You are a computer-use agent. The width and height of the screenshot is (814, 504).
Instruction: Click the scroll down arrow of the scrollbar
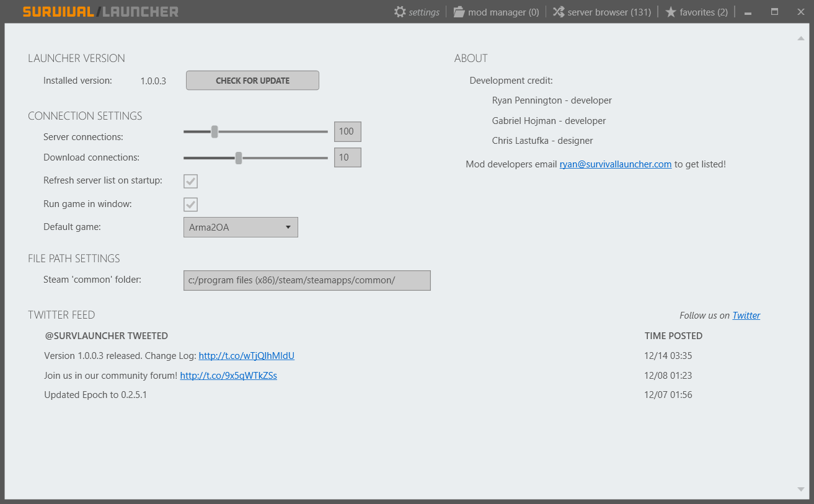coord(800,489)
